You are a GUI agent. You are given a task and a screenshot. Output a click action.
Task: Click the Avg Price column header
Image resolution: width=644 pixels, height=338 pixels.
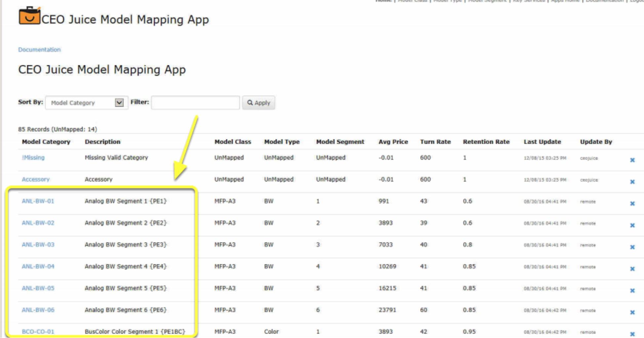tap(393, 142)
